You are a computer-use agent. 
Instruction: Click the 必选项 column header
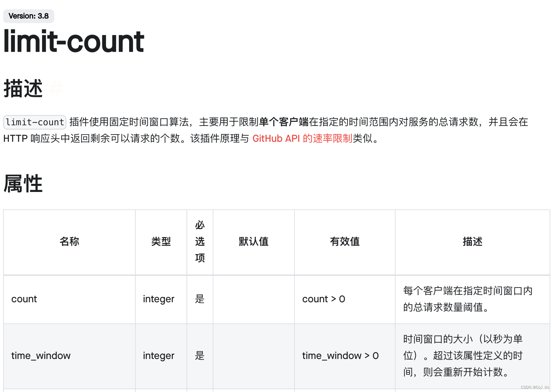pos(200,241)
